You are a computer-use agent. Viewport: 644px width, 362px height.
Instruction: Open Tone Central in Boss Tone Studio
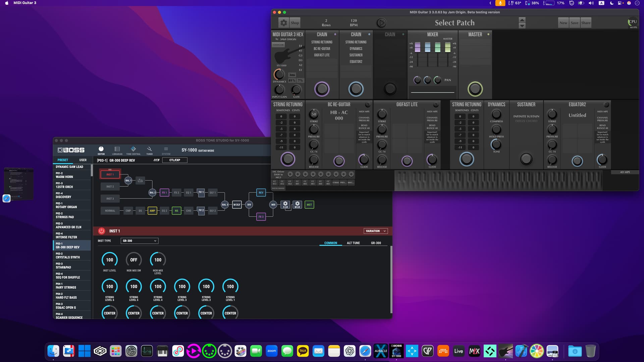point(133,150)
